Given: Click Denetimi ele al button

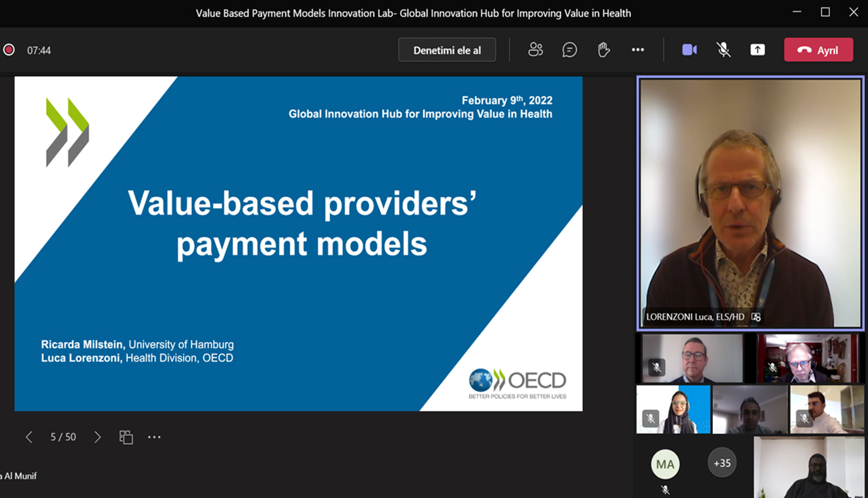Looking at the screenshot, I should pos(447,50).
